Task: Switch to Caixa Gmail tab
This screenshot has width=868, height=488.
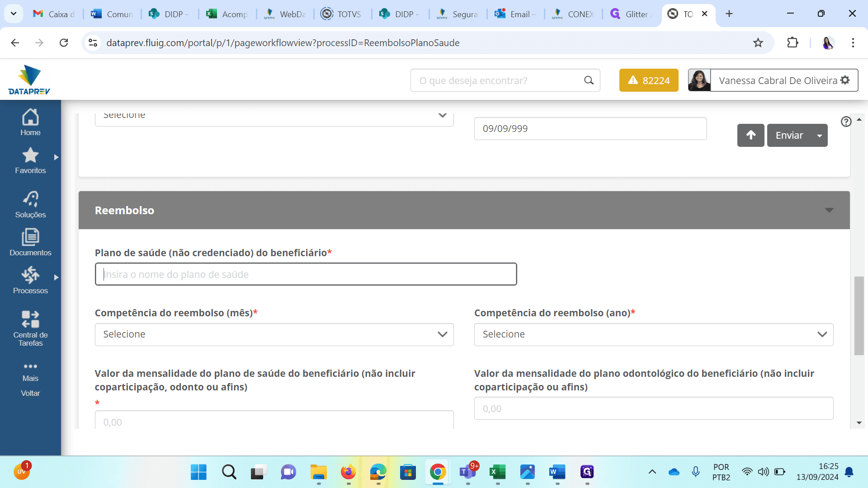Action: 53,14
